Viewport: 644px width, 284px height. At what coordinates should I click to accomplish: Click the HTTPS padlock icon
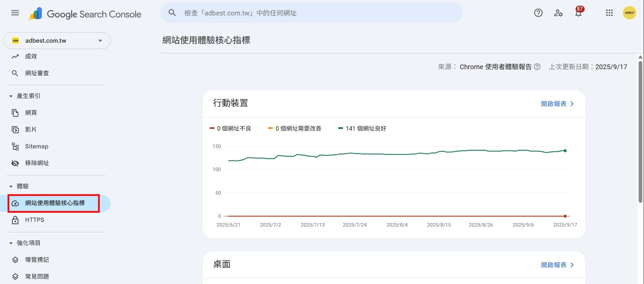click(15, 220)
